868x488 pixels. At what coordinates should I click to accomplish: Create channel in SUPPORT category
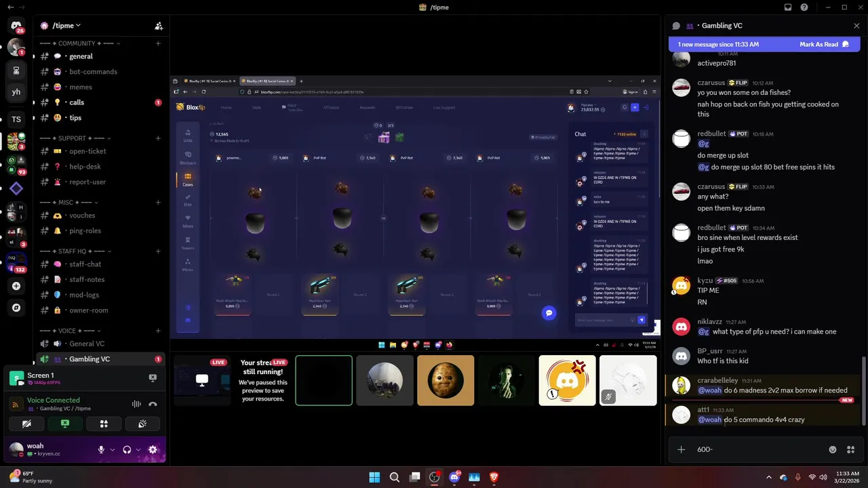point(158,138)
